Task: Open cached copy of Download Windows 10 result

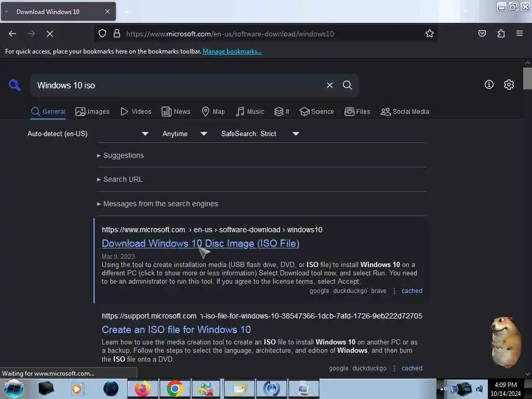Action: point(412,291)
